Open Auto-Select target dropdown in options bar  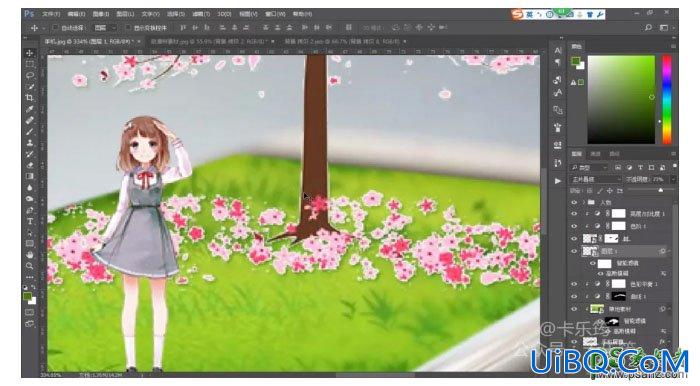[x=105, y=28]
